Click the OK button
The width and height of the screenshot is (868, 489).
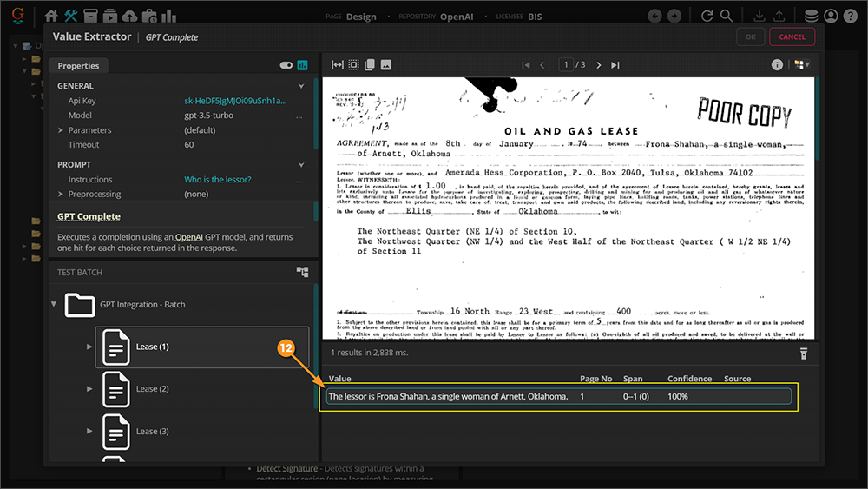[751, 37]
